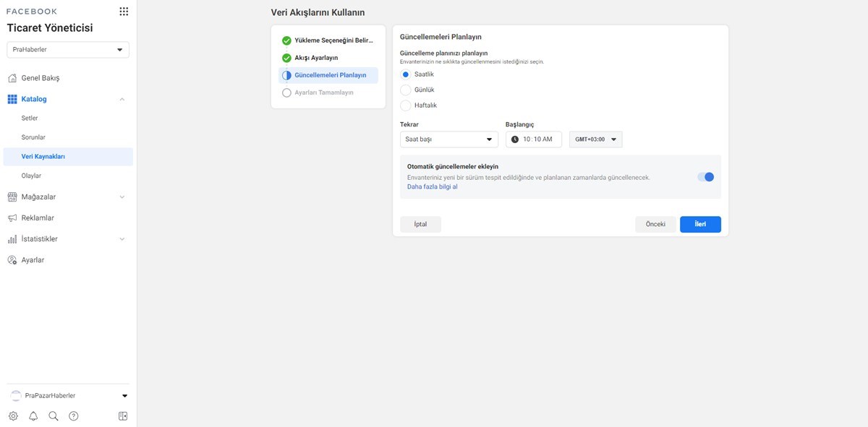The image size is (868, 427).
Task: Click the Reklamlar megaphone icon
Action: point(12,217)
